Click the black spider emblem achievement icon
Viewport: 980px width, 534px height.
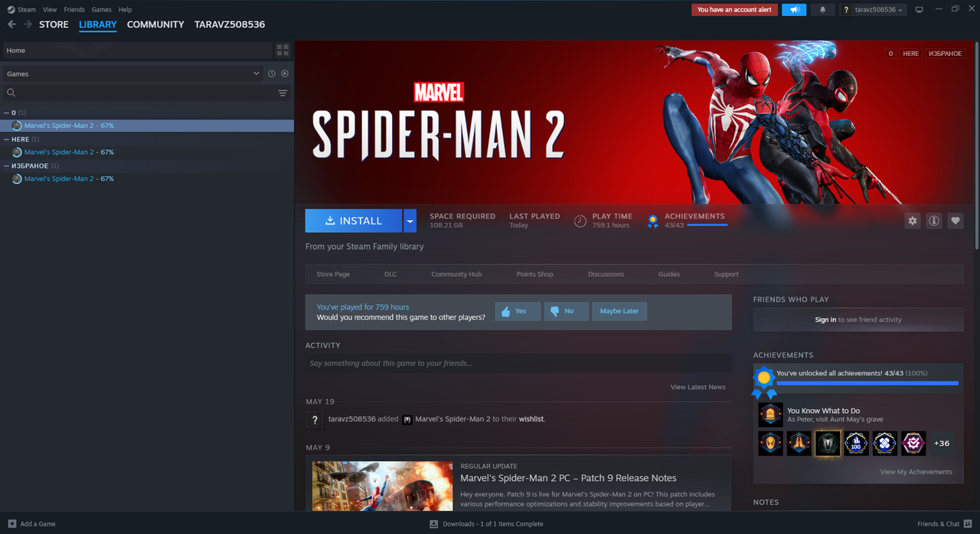pyautogui.click(x=828, y=443)
